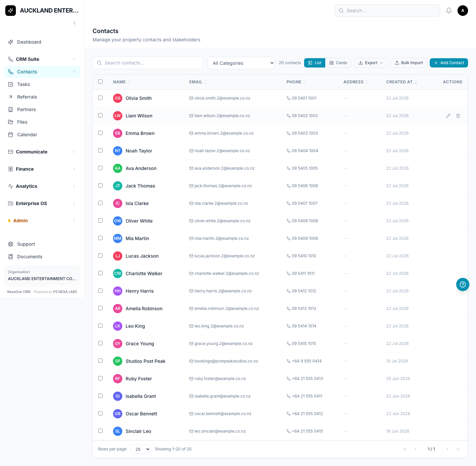The width and height of the screenshot is (476, 466).
Task: Switch to Cards view
Action: 338,63
